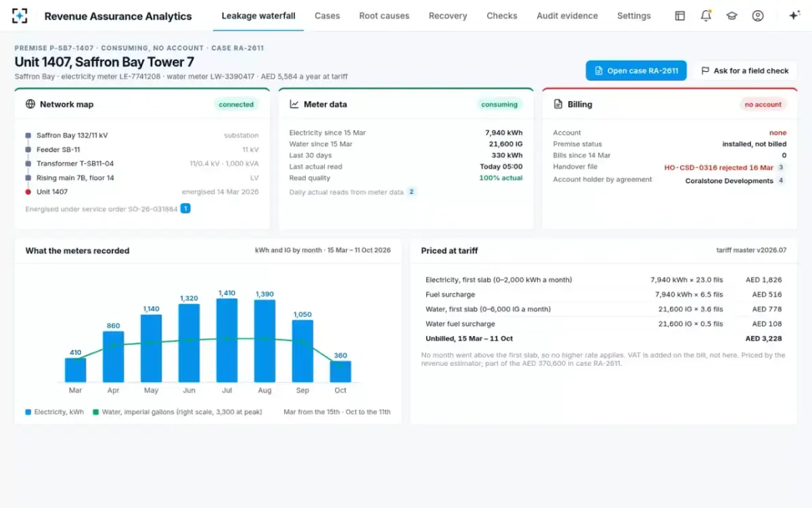Viewport: 812px width, 508px height.
Task: Open the learning graduation cap icon
Action: pyautogui.click(x=731, y=16)
